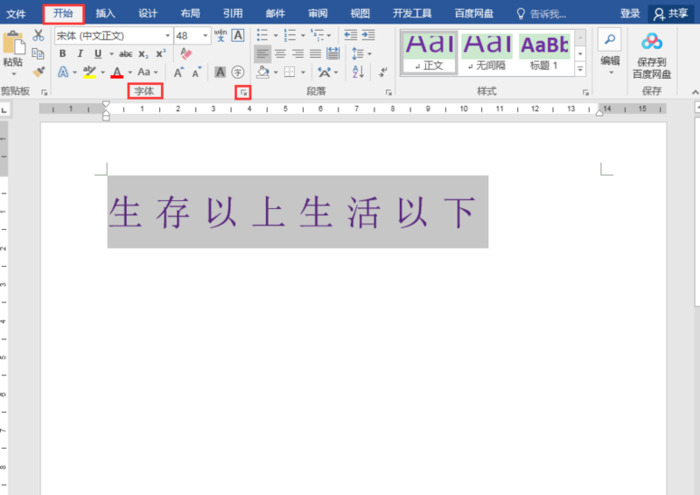The height and width of the screenshot is (495, 700).
Task: Toggle show paragraph marks icon
Action: [x=383, y=72]
